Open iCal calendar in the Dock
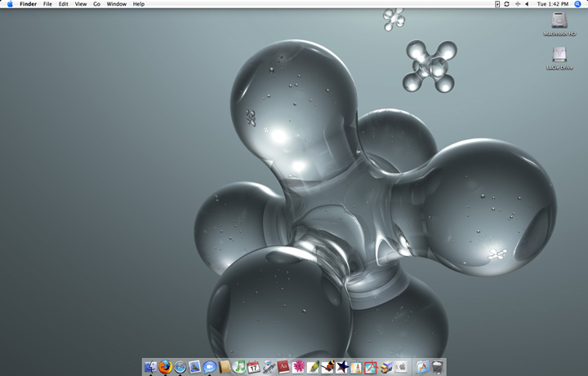 coord(253,368)
